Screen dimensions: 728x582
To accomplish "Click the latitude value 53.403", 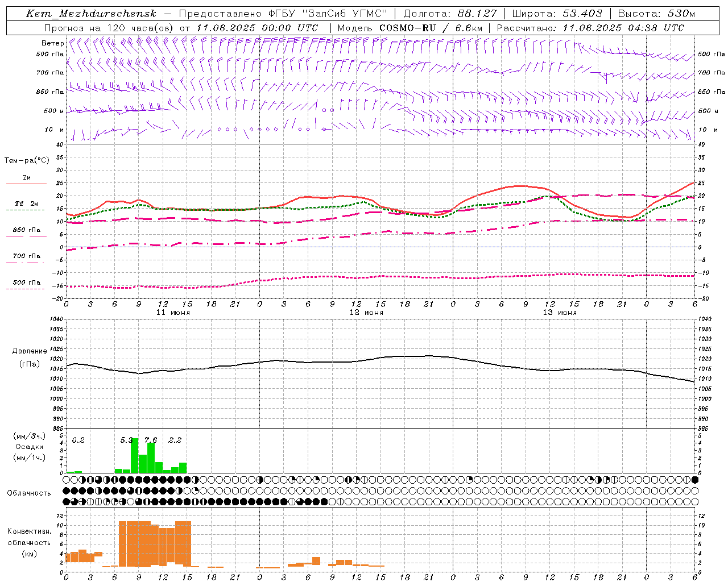I will 582,14.
